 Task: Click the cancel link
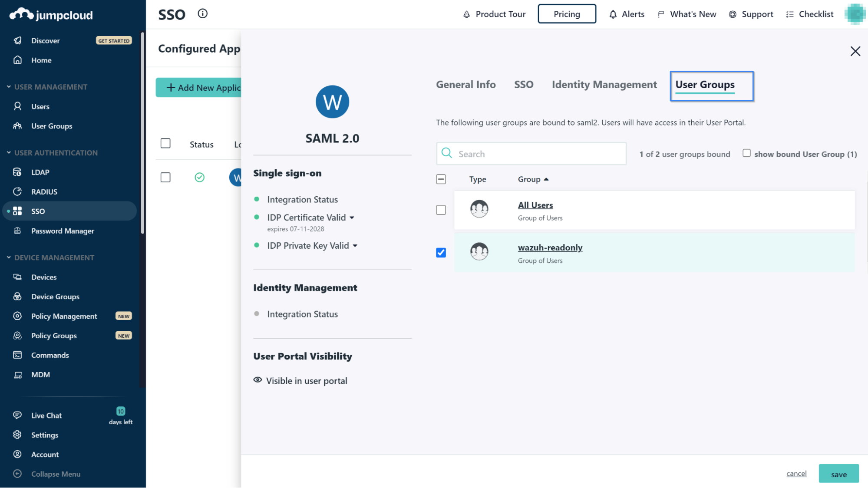coord(796,474)
